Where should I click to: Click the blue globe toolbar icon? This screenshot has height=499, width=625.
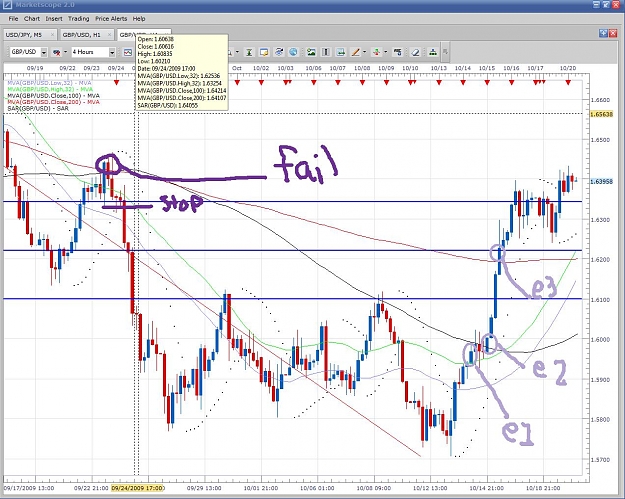tap(293, 52)
